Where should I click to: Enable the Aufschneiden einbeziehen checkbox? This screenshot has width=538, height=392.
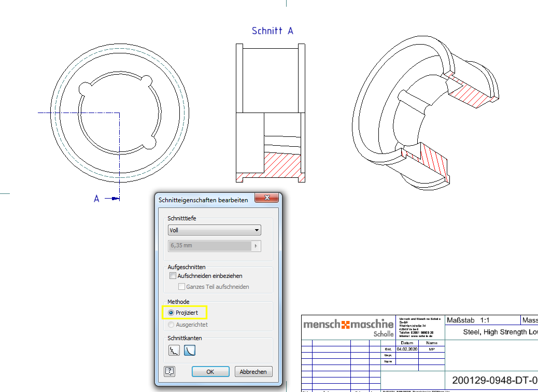coord(173,276)
